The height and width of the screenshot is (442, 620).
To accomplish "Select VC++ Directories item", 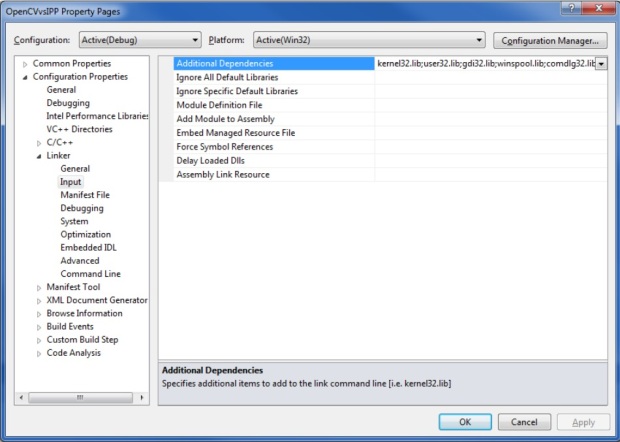I will tap(79, 129).
